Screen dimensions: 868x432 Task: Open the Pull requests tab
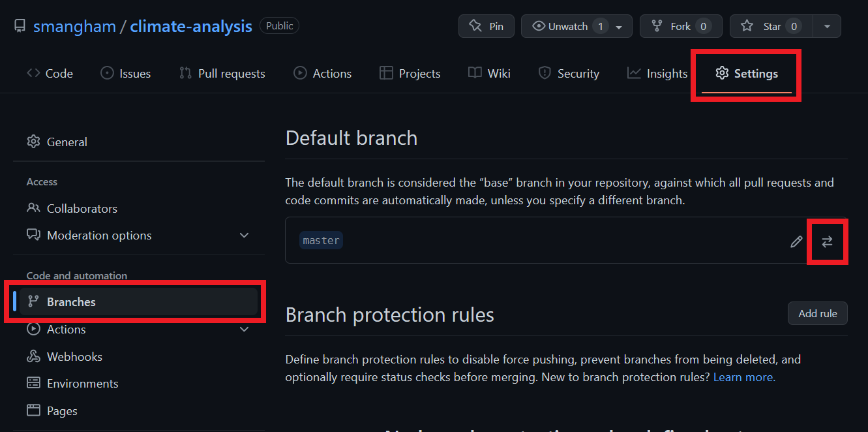point(222,73)
